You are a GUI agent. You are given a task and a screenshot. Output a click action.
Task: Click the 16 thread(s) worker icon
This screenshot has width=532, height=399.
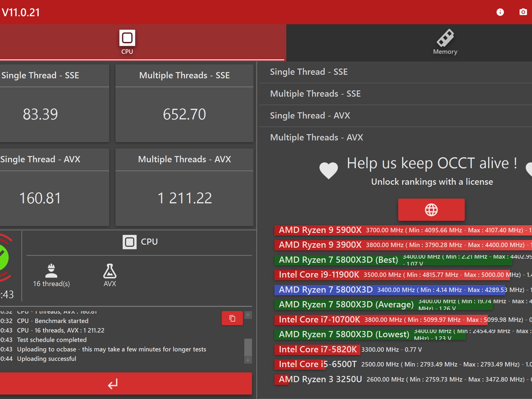click(51, 271)
